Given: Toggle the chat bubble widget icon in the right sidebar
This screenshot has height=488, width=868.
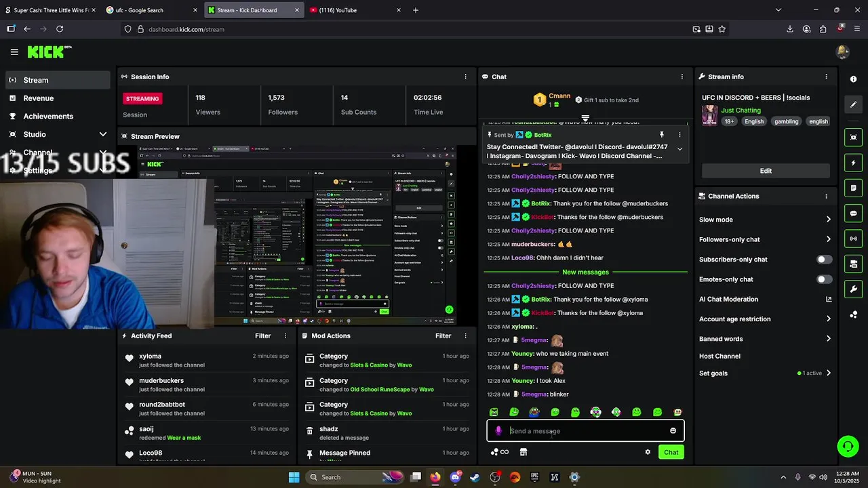Looking at the screenshot, I should (x=853, y=213).
